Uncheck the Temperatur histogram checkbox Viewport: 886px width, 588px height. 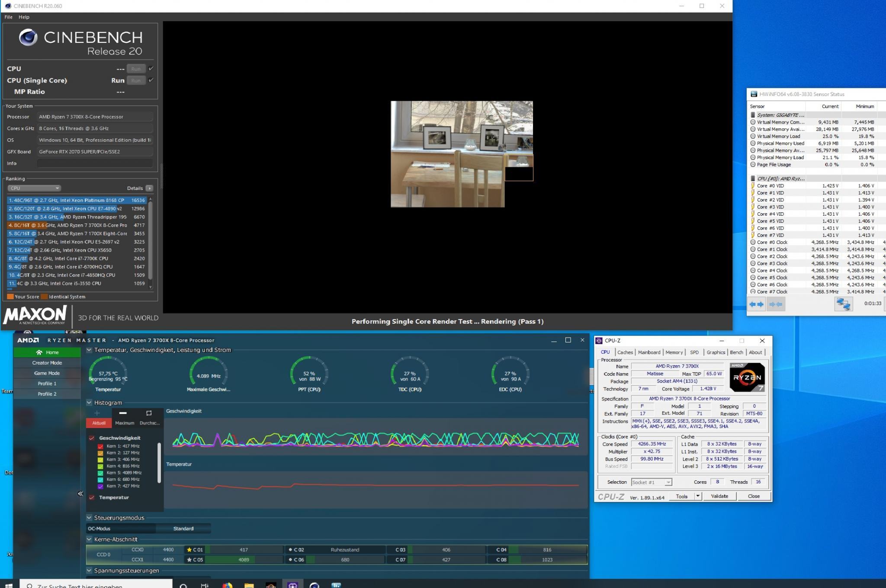pos(92,498)
